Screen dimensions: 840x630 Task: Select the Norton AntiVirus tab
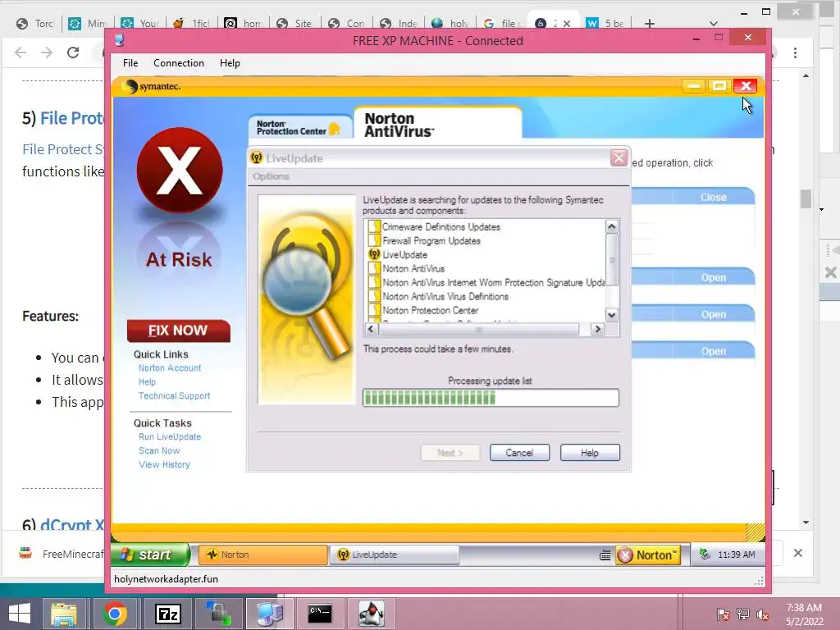(x=437, y=125)
